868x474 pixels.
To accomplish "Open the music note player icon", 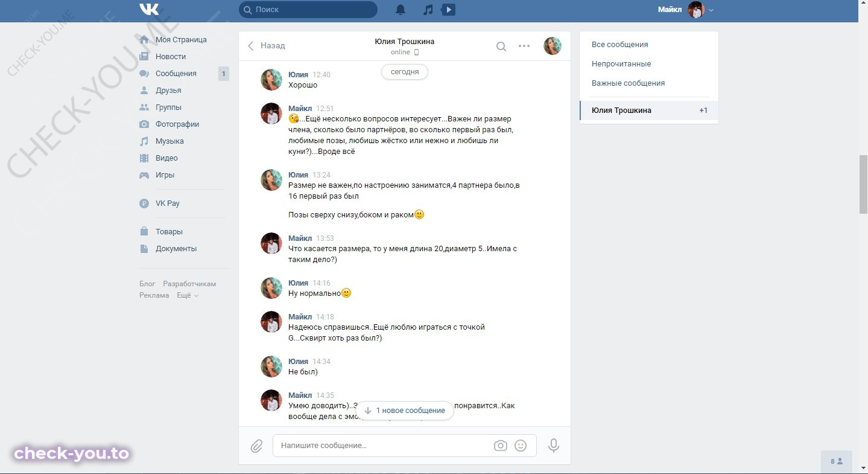I will [428, 10].
